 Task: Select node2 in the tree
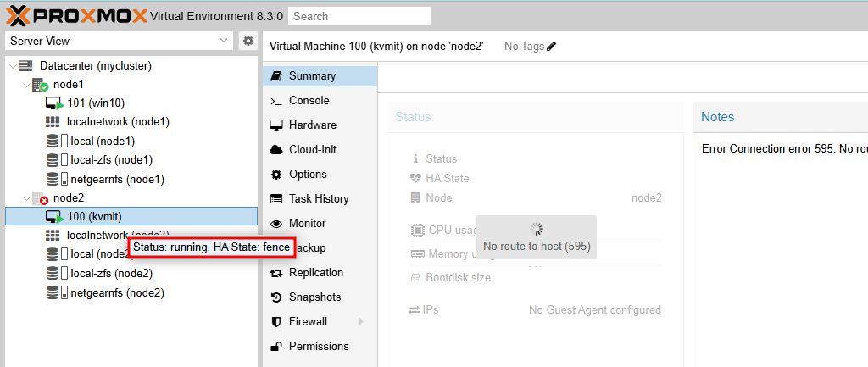(68, 197)
